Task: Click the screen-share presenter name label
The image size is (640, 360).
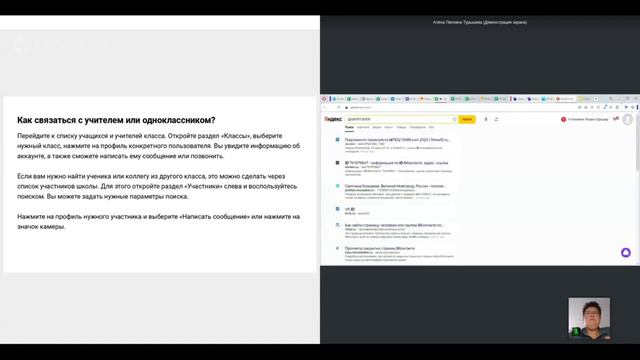Action: [x=480, y=22]
